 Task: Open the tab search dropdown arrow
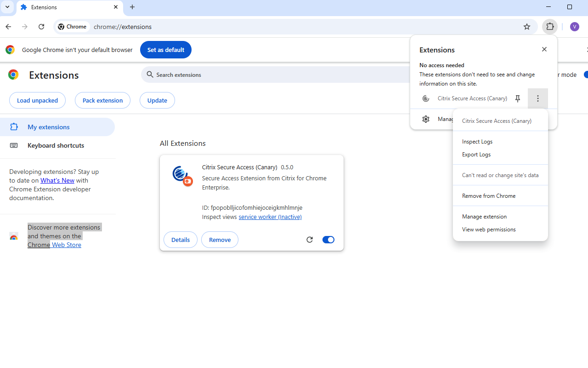coord(7,7)
